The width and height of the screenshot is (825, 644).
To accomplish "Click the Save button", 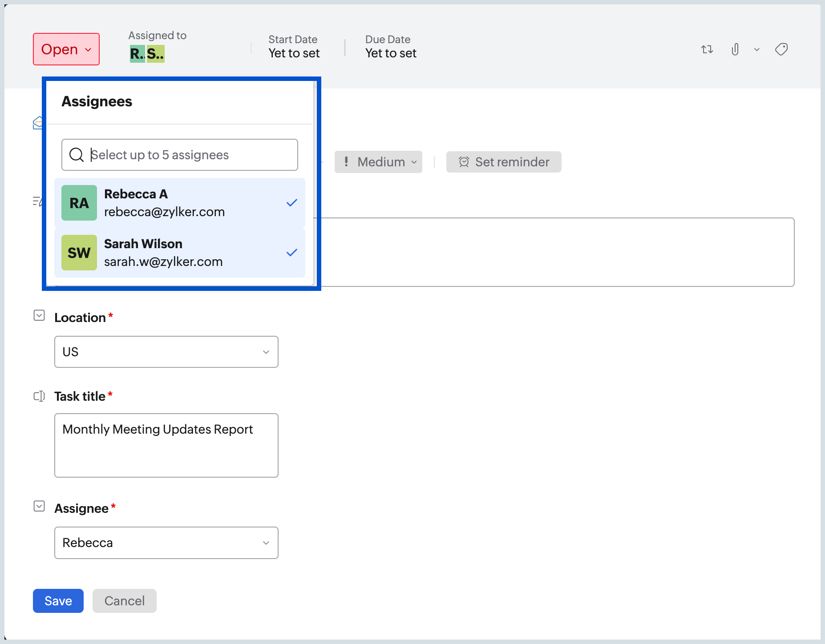I will 58,601.
